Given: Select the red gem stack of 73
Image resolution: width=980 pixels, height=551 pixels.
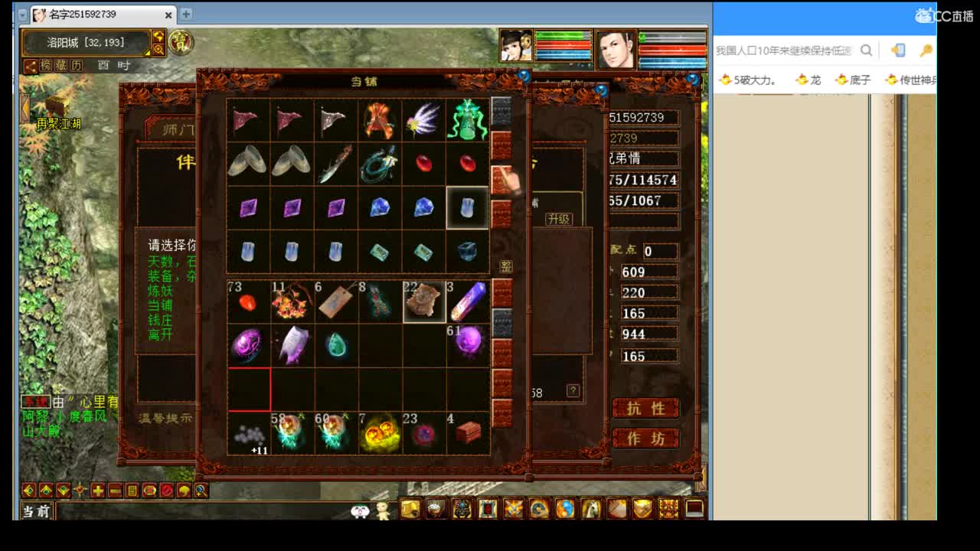Looking at the screenshot, I should click(x=248, y=302).
